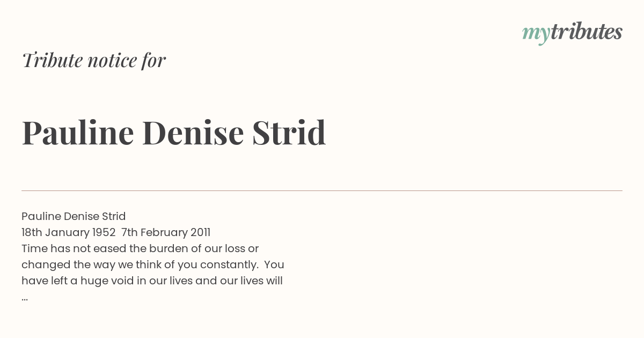Click the dark "tributes" part of the logo

pos(587,32)
